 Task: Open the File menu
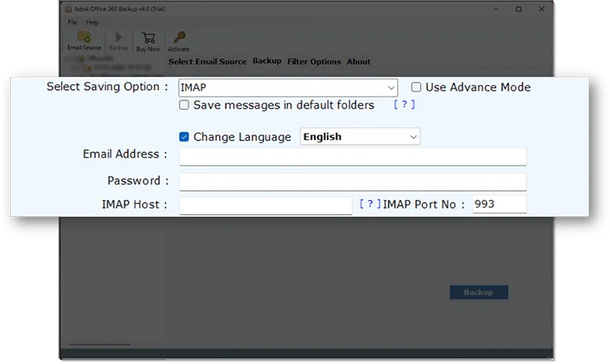point(72,22)
